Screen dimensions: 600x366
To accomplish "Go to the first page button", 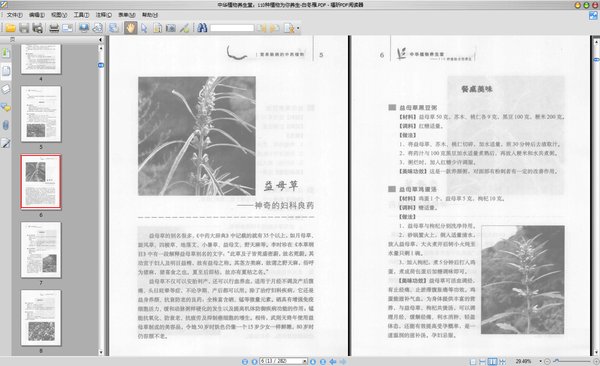I will click(245, 361).
